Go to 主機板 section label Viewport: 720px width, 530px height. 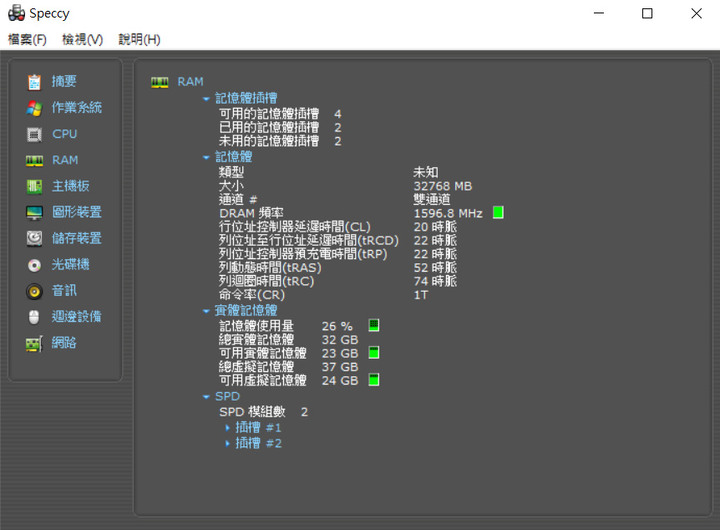click(70, 186)
